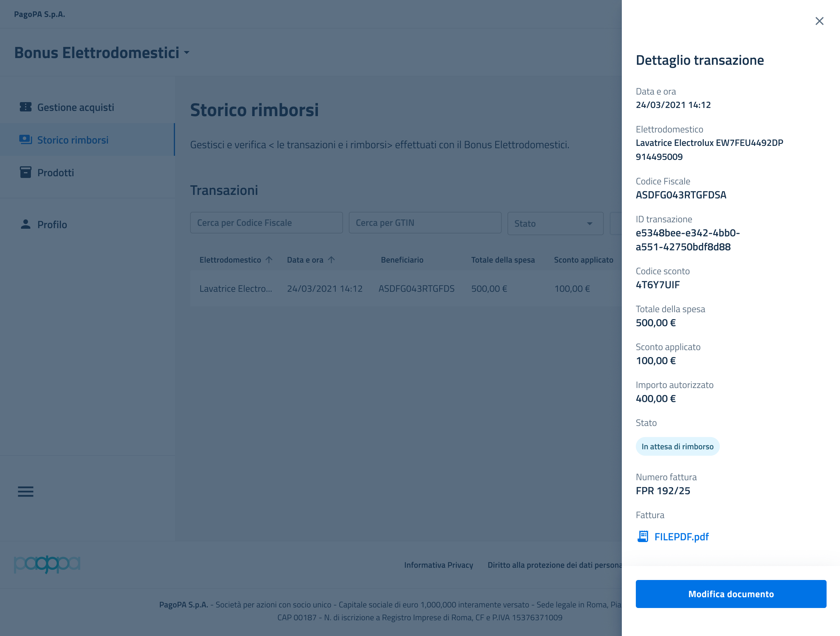The width and height of the screenshot is (840, 636).
Task: Focus the Cerca per GTIN field
Action: click(x=425, y=223)
